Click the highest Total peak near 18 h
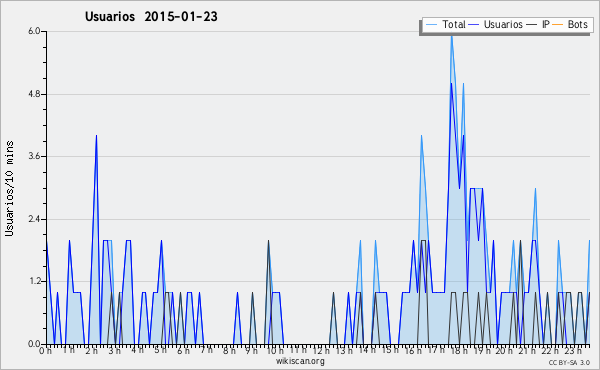The image size is (600, 370). point(452,35)
